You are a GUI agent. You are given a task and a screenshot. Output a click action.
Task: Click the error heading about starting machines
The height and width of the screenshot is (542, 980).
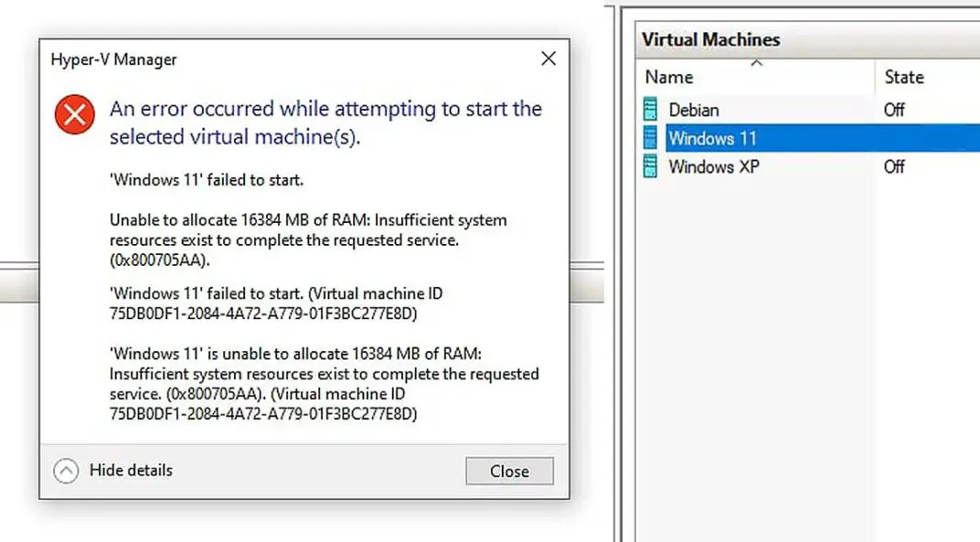pyautogui.click(x=326, y=122)
